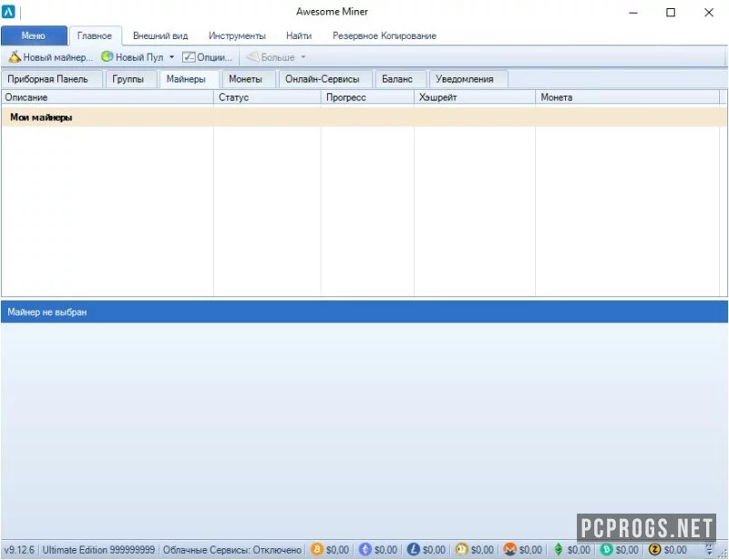Screen dimensions: 729x560
Task: Open the Баланс tab
Action: point(400,79)
